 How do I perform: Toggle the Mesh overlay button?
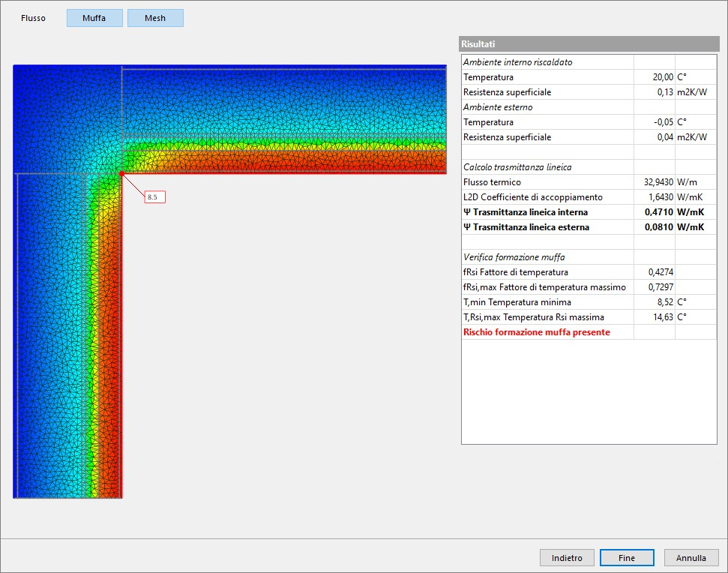pyautogui.click(x=155, y=18)
